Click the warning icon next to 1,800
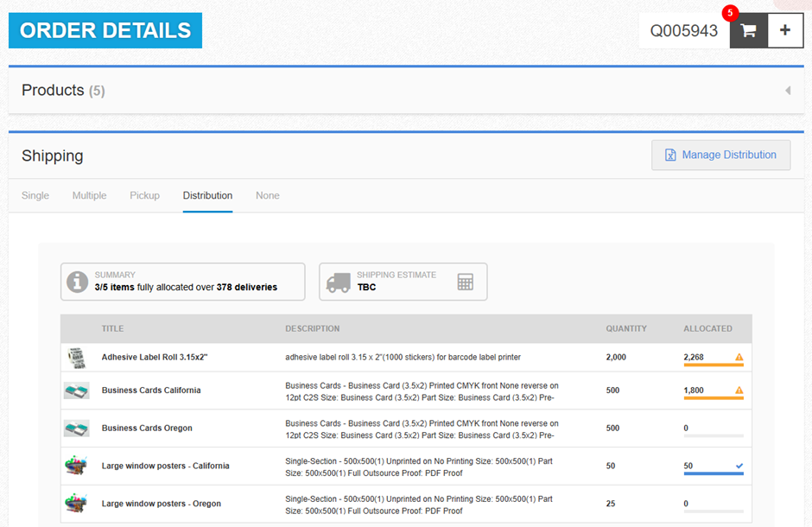Image resolution: width=812 pixels, height=527 pixels. pyautogui.click(x=739, y=390)
